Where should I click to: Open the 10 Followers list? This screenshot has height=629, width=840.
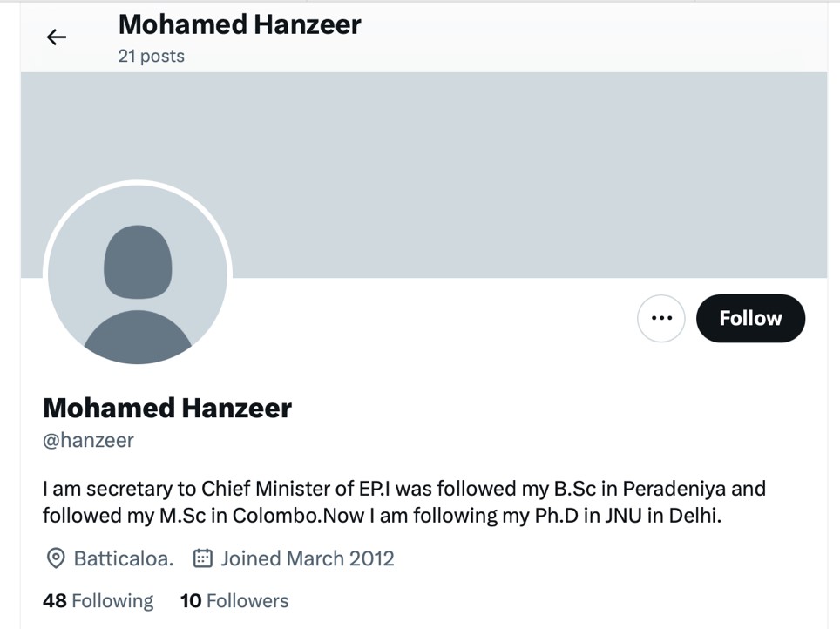[234, 601]
